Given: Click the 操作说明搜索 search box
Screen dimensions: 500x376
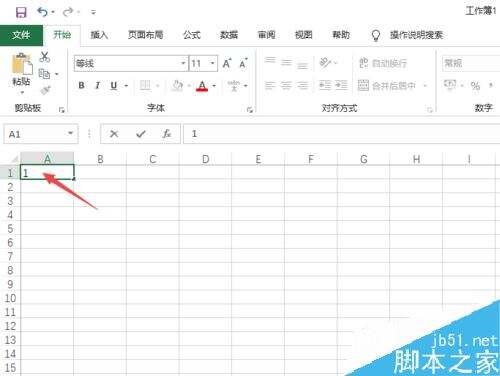Looking at the screenshot, I should 416,35.
